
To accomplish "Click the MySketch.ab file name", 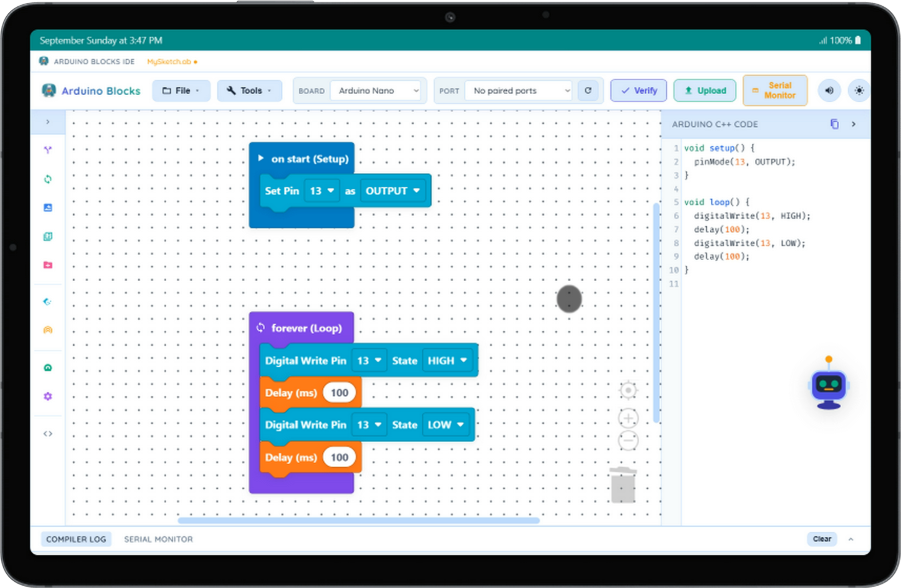I will [x=169, y=61].
